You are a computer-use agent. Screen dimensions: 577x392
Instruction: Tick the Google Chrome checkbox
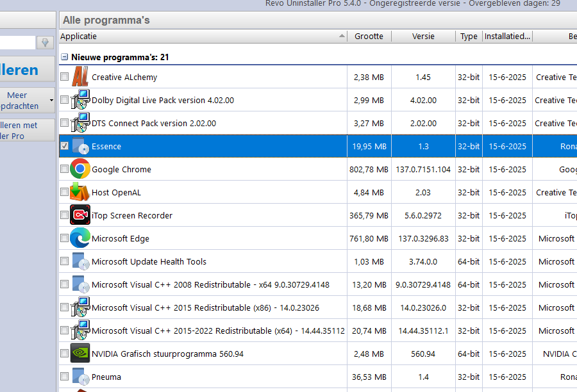pos(64,169)
